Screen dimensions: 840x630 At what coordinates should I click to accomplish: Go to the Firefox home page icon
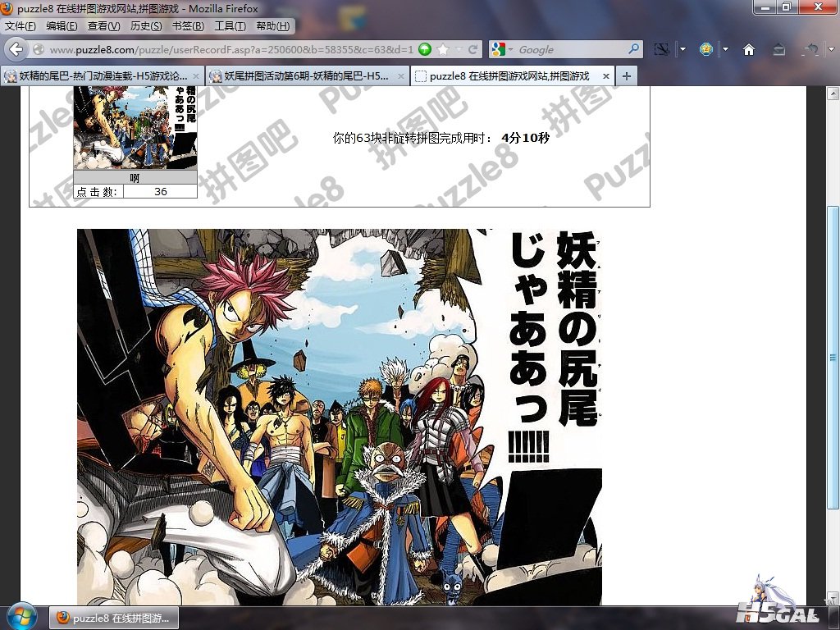tap(748, 49)
